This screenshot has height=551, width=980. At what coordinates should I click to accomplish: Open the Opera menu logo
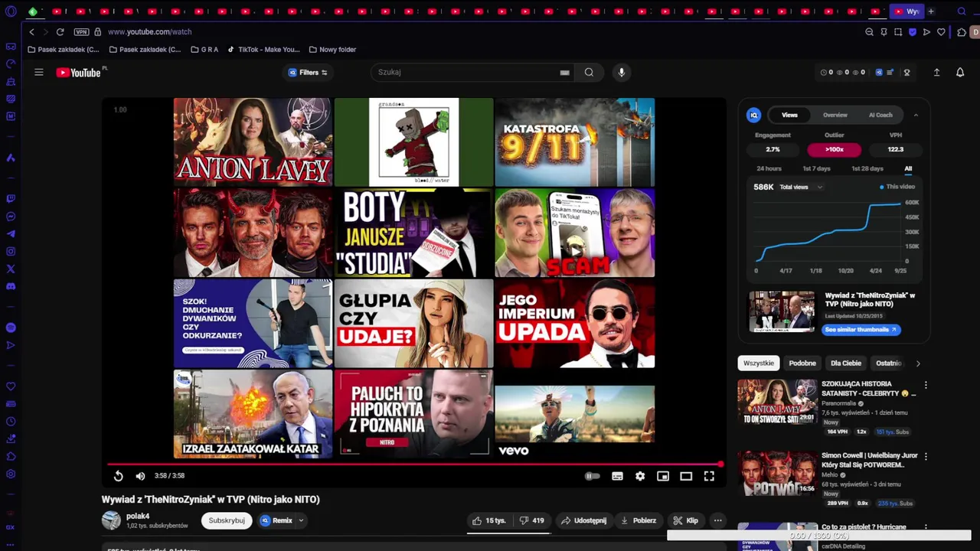(11, 11)
